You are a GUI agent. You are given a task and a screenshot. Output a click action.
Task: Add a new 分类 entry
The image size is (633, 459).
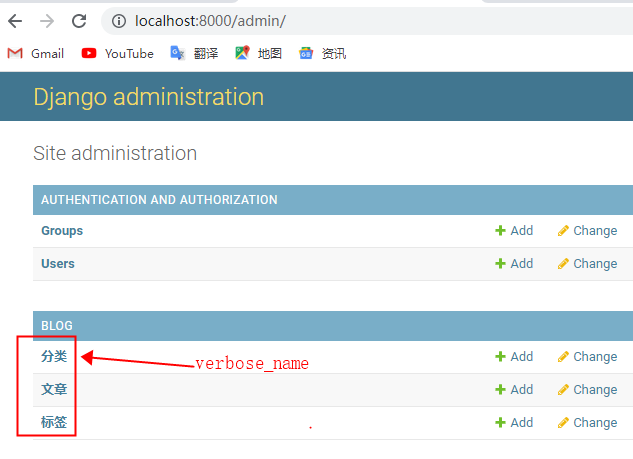click(514, 356)
